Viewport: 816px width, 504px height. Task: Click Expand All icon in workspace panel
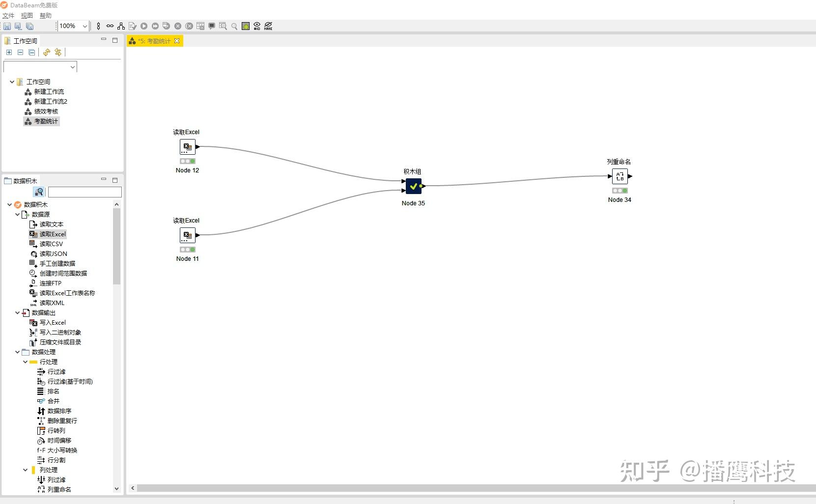pos(9,52)
